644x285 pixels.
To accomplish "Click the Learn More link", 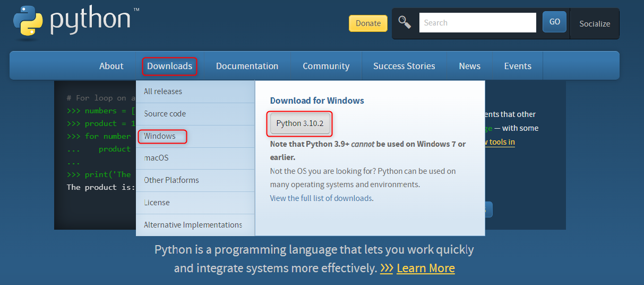I will click(426, 268).
